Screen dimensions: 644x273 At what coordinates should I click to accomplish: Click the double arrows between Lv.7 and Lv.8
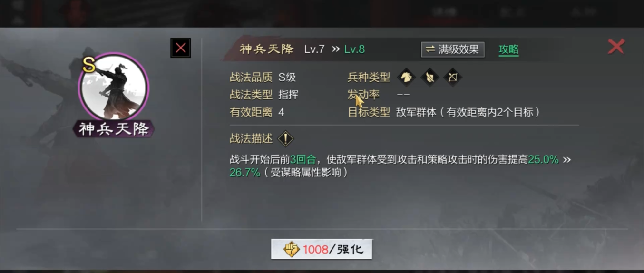pyautogui.click(x=336, y=49)
